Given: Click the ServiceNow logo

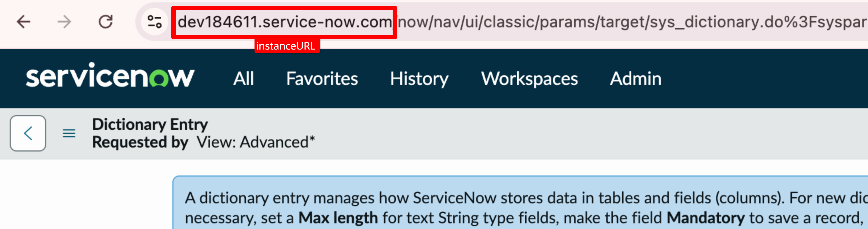Looking at the screenshot, I should pyautogui.click(x=110, y=76).
